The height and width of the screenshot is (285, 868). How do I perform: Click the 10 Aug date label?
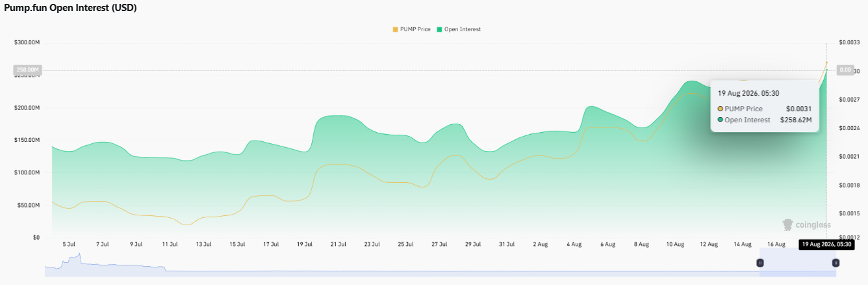pos(675,245)
